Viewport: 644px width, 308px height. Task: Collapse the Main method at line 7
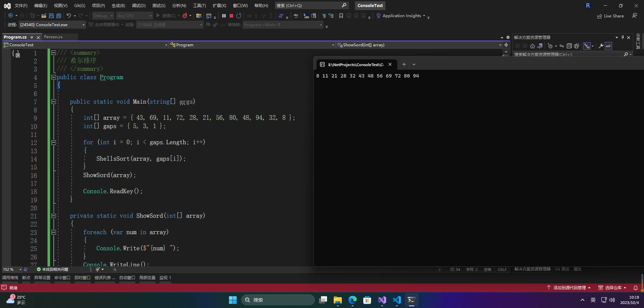point(53,102)
